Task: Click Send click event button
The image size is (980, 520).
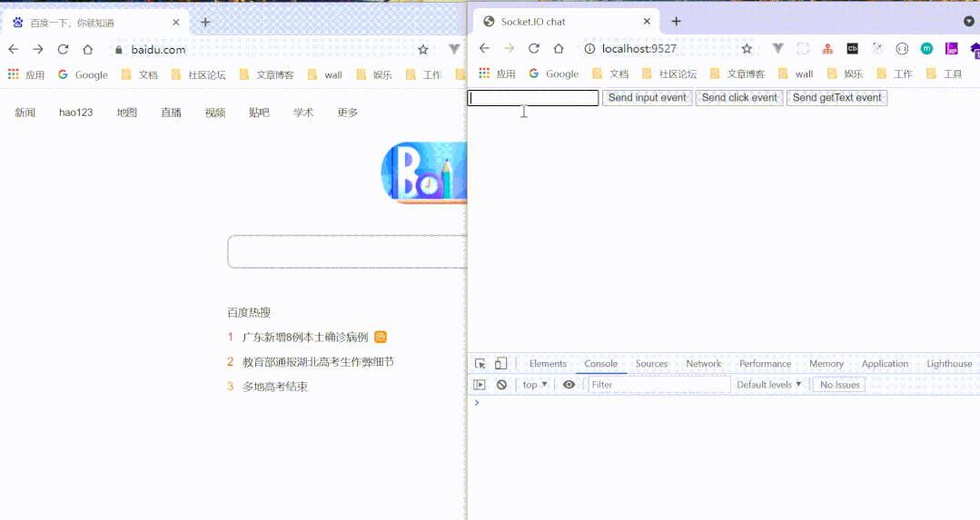Action: click(x=739, y=98)
